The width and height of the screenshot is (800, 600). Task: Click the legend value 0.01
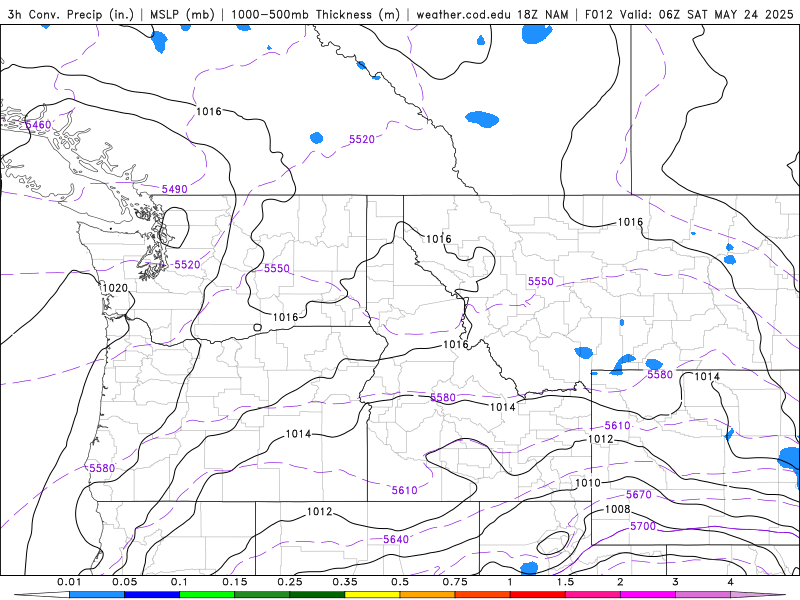[69, 582]
